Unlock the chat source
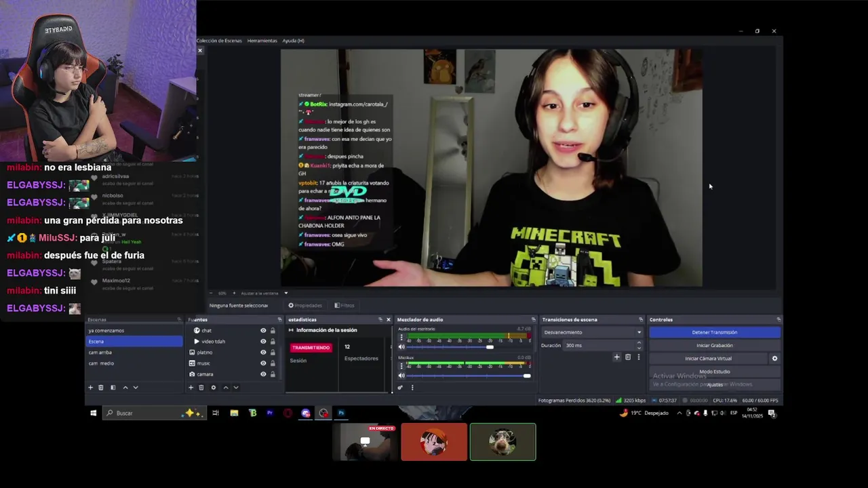The width and height of the screenshot is (868, 488). (273, 331)
